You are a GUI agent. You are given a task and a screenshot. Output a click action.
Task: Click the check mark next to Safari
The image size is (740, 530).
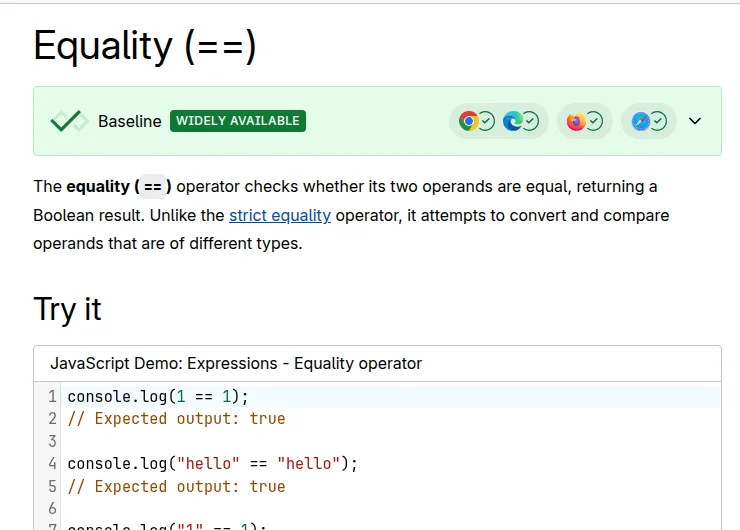point(658,121)
